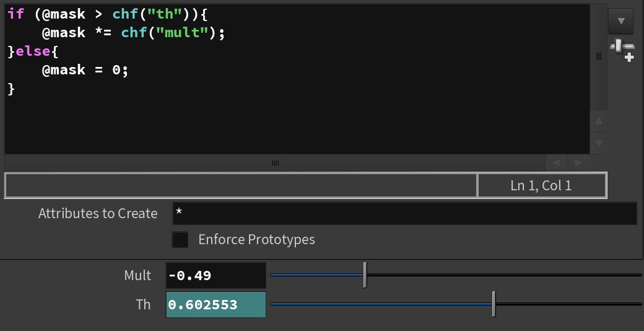Click the code editor scroll right arrow
This screenshot has height=331, width=644.
coord(578,163)
